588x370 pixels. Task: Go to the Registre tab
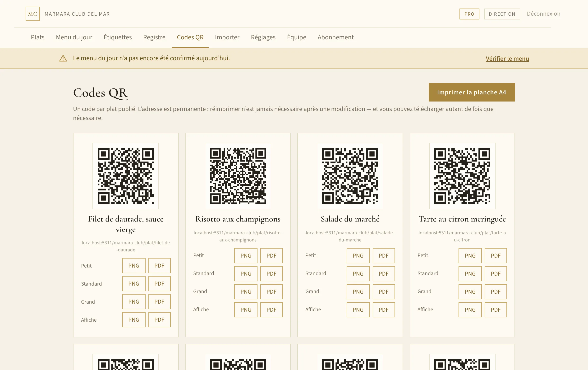[x=154, y=37]
